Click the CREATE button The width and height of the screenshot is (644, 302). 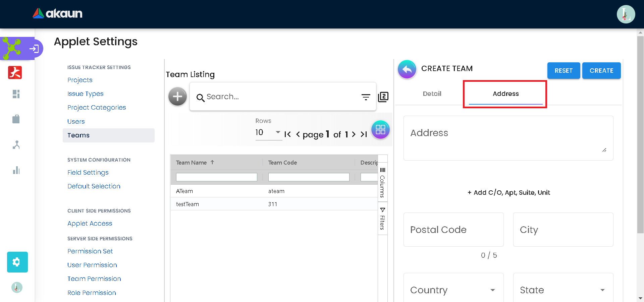pyautogui.click(x=601, y=71)
